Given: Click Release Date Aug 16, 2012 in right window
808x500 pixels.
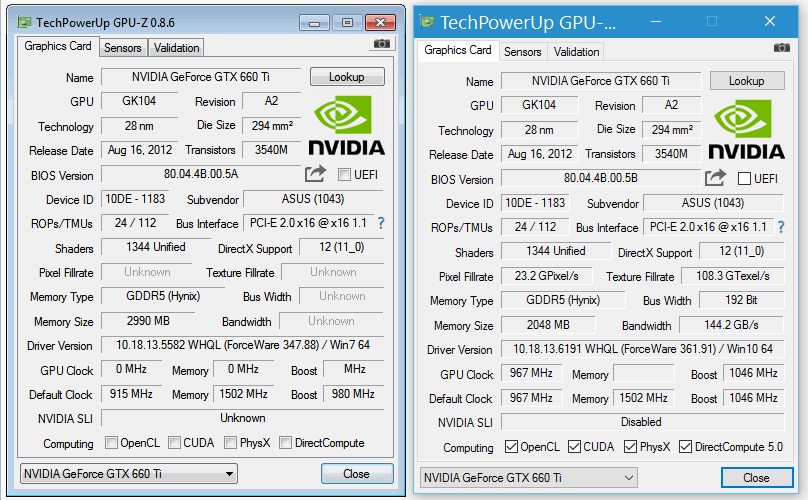Looking at the screenshot, I should 540,154.
